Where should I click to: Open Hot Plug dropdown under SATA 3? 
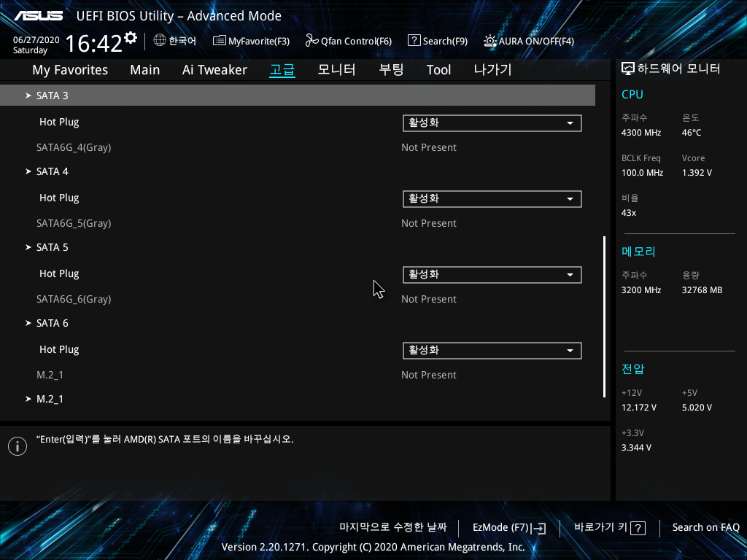click(492, 122)
